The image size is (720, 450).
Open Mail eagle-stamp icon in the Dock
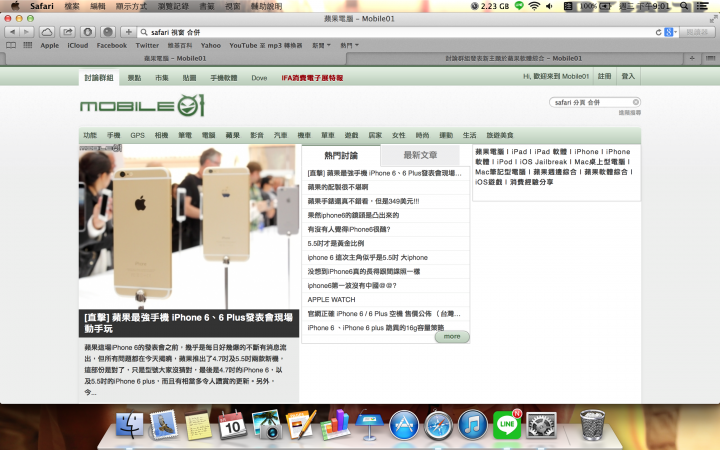[163, 425]
